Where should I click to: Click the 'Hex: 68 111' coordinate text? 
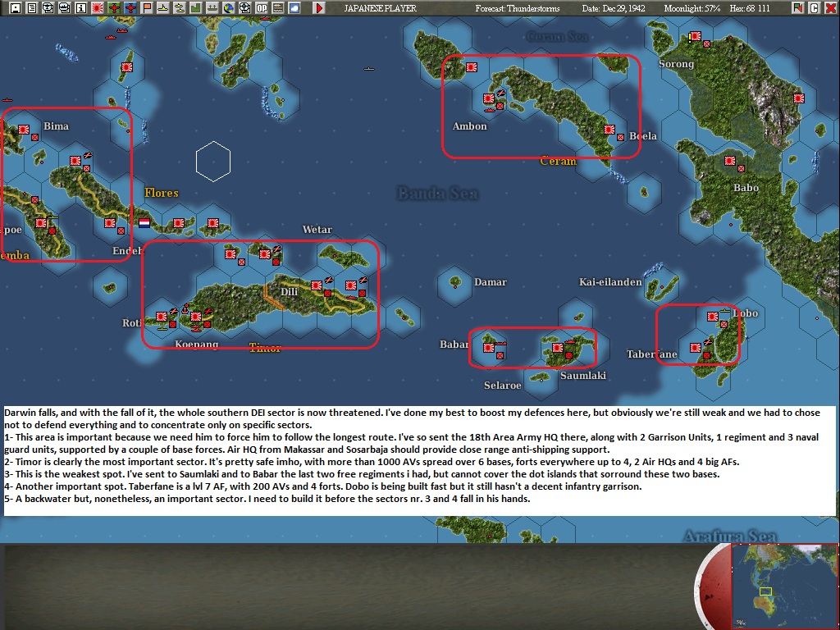(x=750, y=8)
